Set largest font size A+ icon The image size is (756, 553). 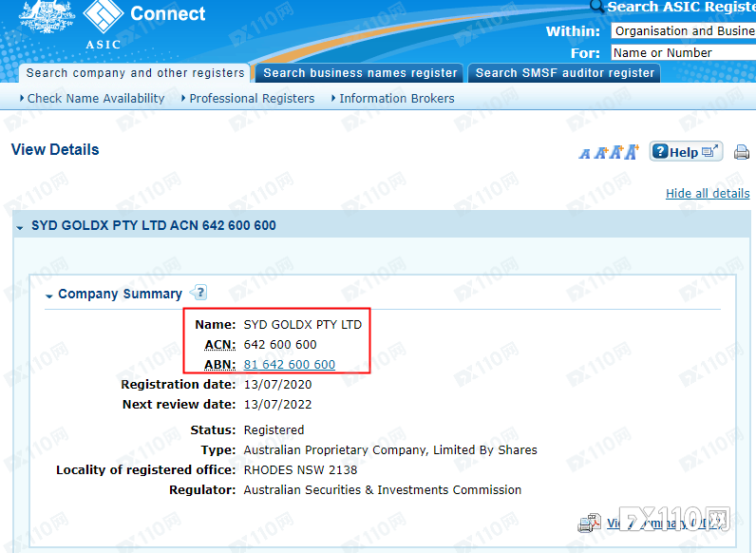632,151
